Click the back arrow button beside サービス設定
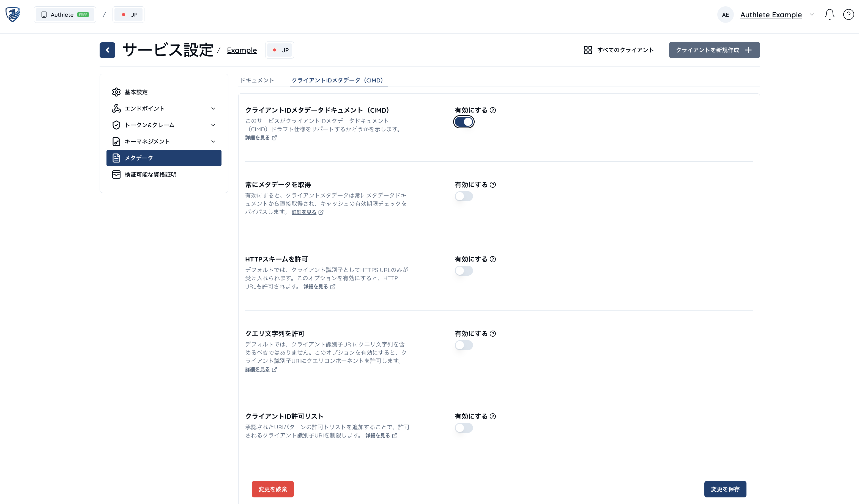This screenshot has height=504, width=859. (x=107, y=50)
